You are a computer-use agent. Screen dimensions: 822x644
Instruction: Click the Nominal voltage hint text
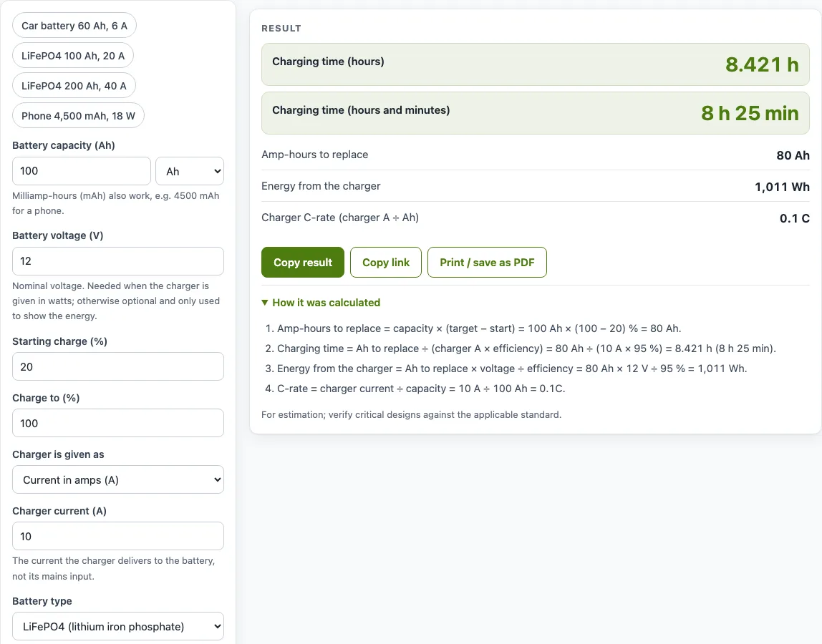(x=116, y=301)
